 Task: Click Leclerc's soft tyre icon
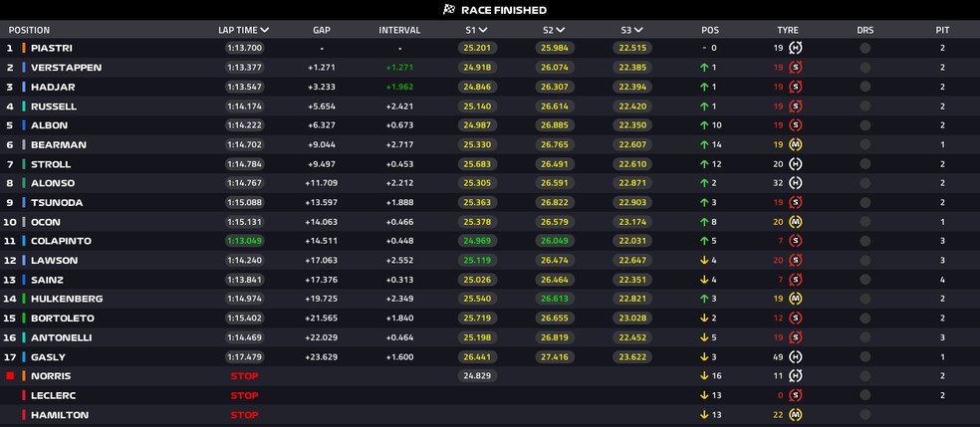pos(796,396)
